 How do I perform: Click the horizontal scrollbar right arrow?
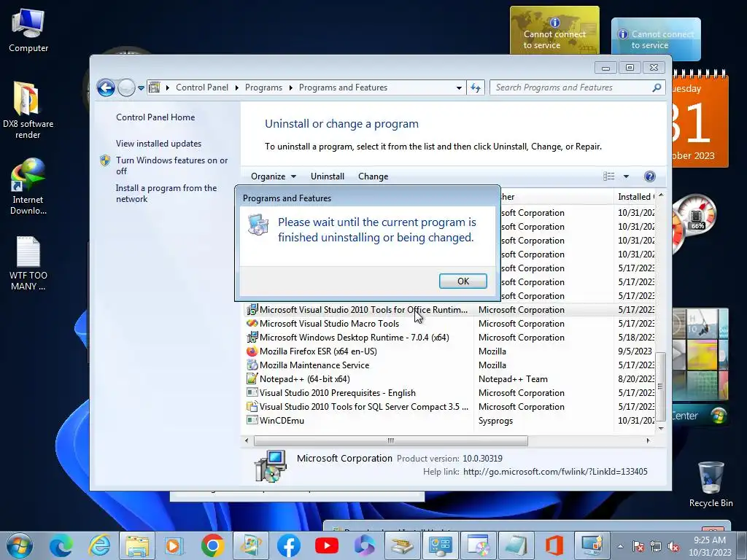pyautogui.click(x=648, y=440)
